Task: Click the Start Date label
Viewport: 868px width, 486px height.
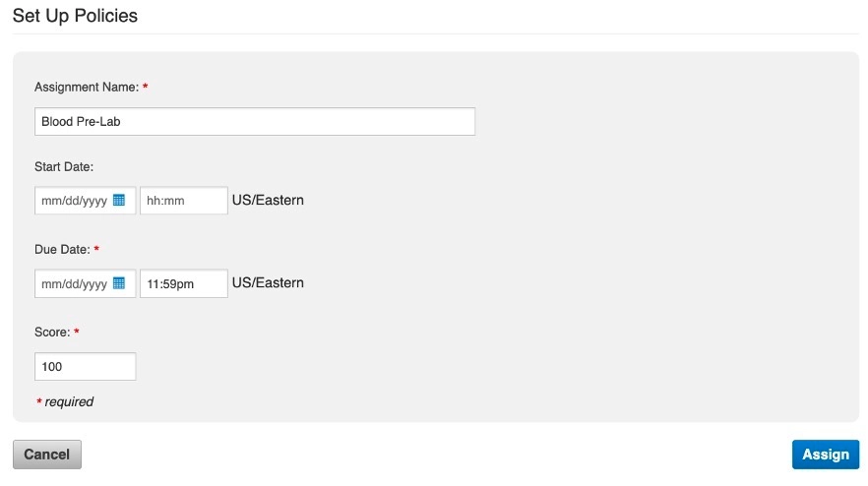Action: coord(64,166)
